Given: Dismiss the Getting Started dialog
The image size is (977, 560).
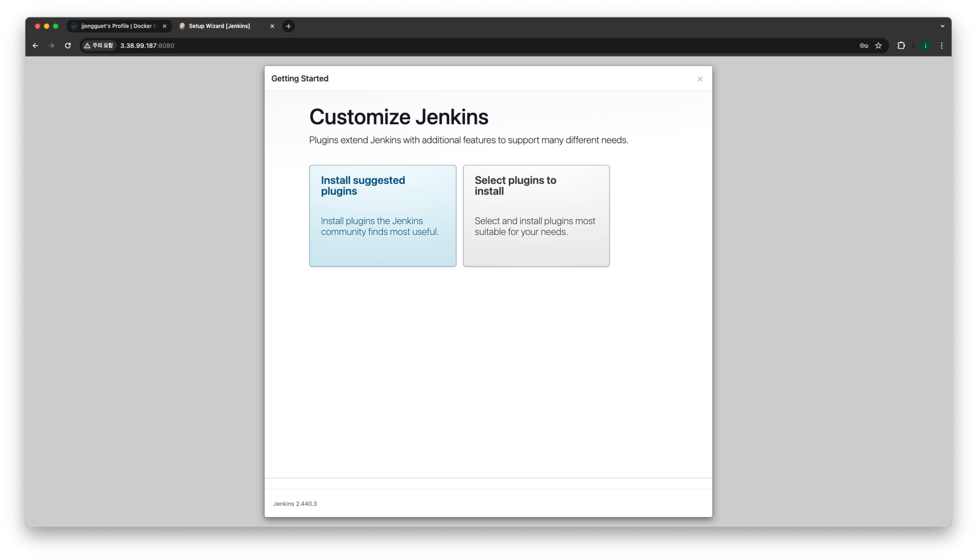Looking at the screenshot, I should coord(700,79).
